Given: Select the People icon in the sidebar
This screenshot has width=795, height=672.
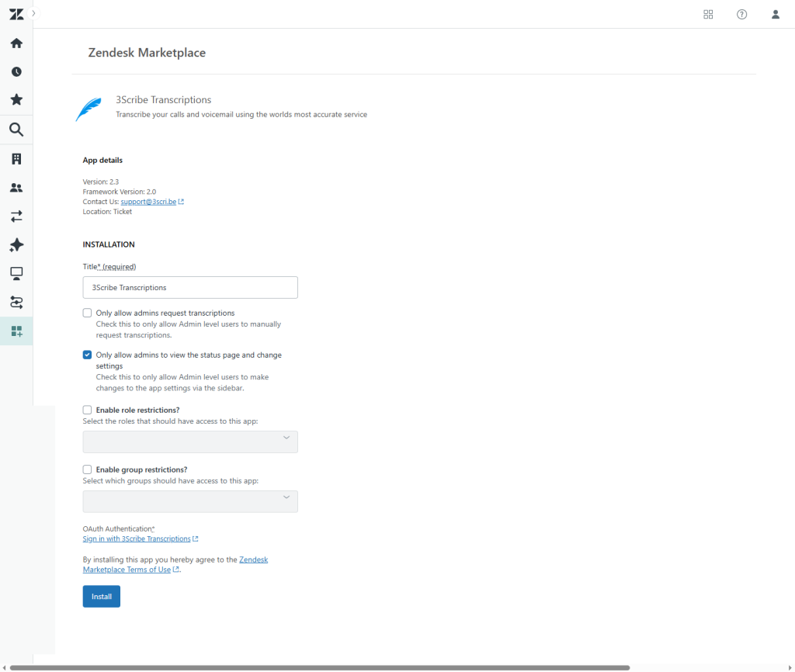Looking at the screenshot, I should pyautogui.click(x=16, y=187).
